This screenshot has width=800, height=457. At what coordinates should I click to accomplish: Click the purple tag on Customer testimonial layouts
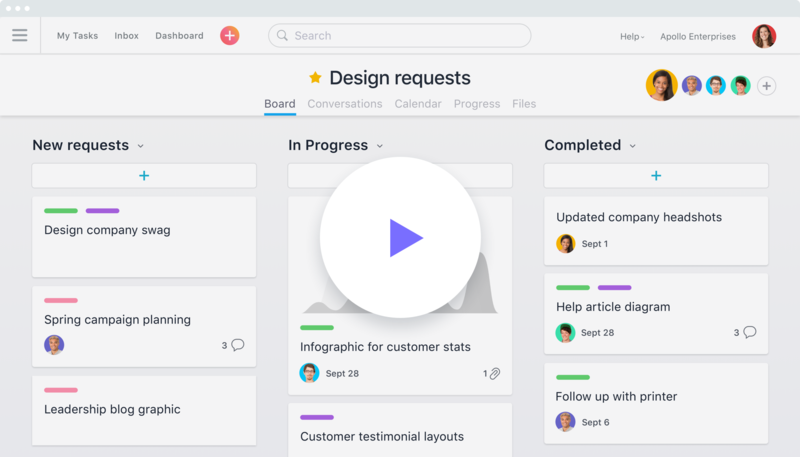pyautogui.click(x=317, y=417)
